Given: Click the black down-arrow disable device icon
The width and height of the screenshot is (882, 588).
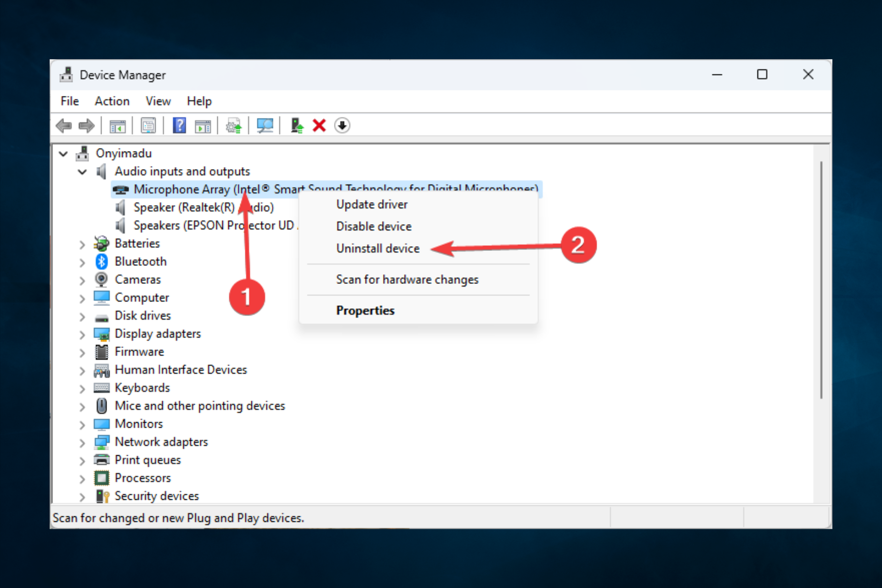Looking at the screenshot, I should pyautogui.click(x=342, y=125).
